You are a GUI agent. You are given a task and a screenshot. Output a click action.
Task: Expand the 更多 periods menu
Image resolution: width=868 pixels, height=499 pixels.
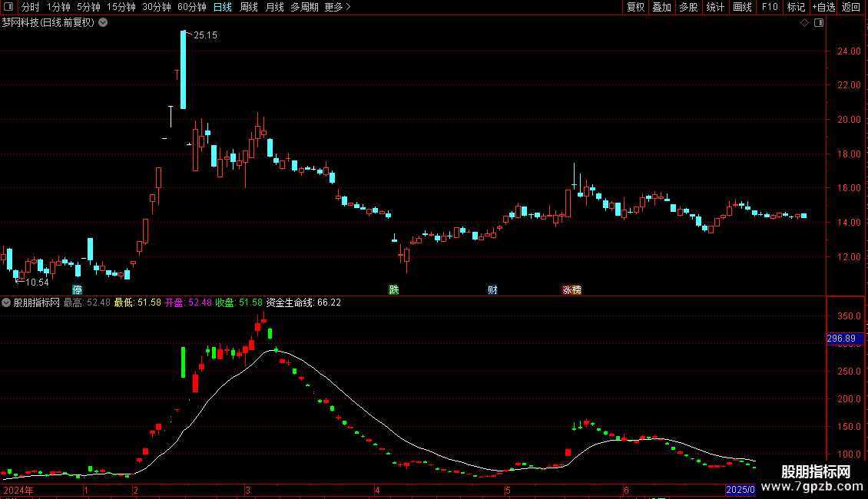[337, 7]
